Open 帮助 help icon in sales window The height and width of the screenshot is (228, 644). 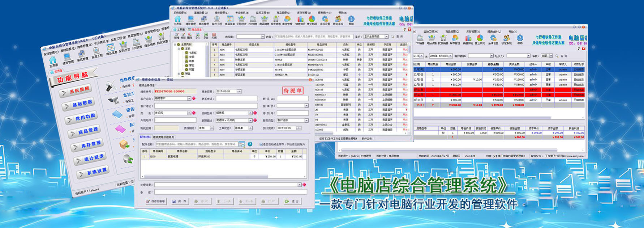click(520, 39)
